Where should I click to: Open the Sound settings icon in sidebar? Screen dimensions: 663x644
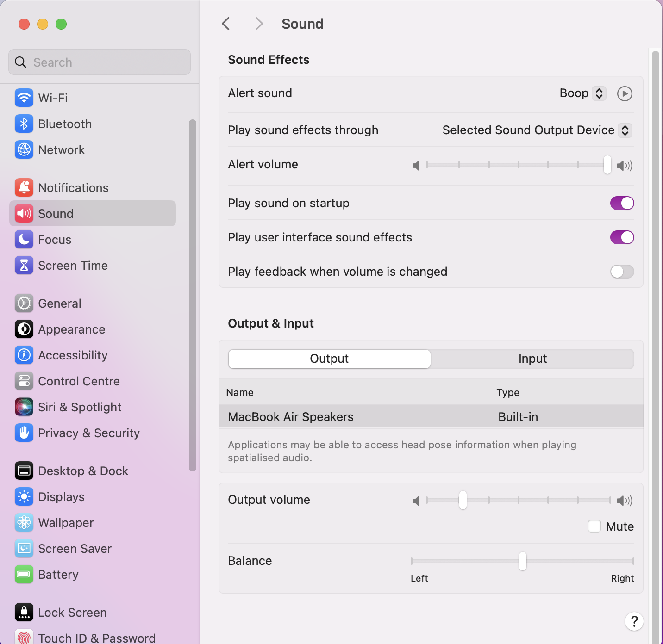tap(24, 213)
